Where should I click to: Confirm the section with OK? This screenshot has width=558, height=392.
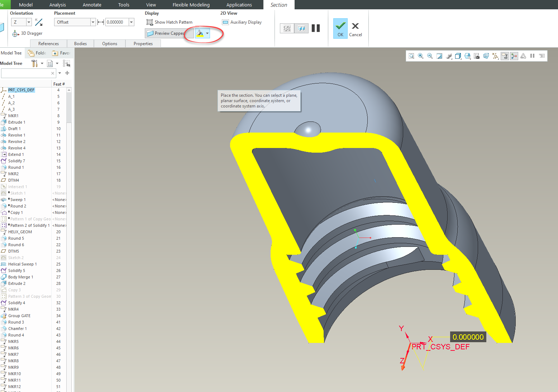[x=340, y=28]
